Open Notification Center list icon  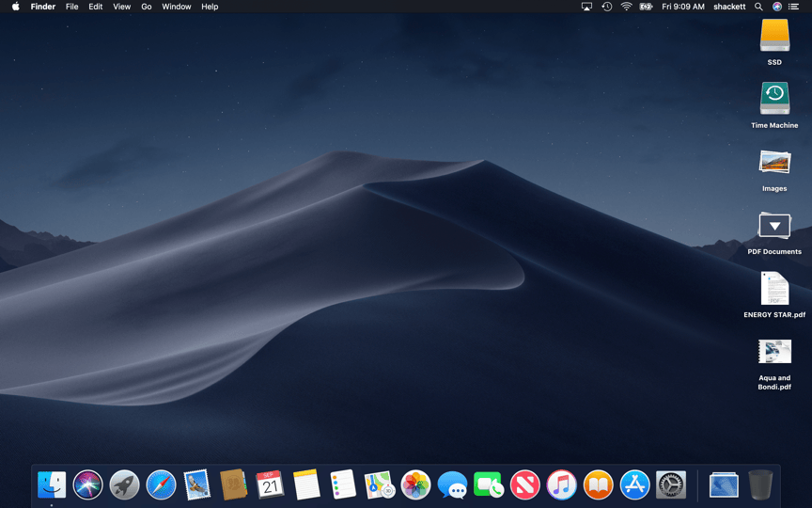(793, 7)
